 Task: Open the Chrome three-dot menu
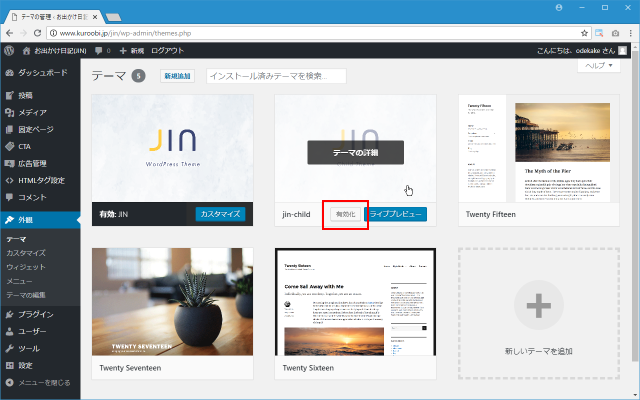(631, 33)
